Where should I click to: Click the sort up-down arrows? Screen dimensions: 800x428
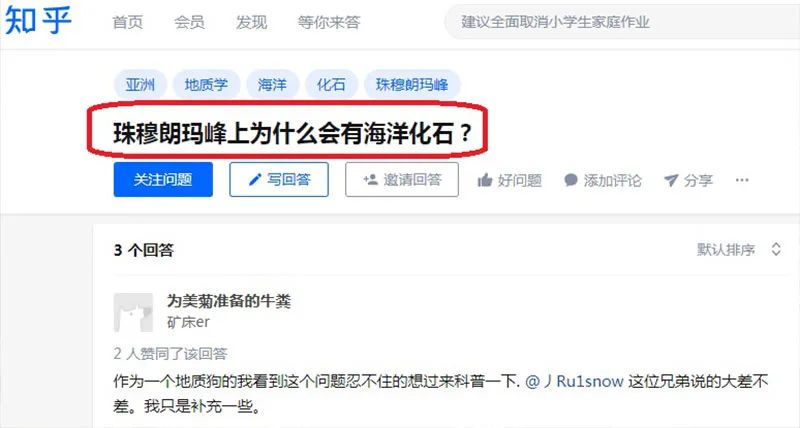click(x=776, y=249)
